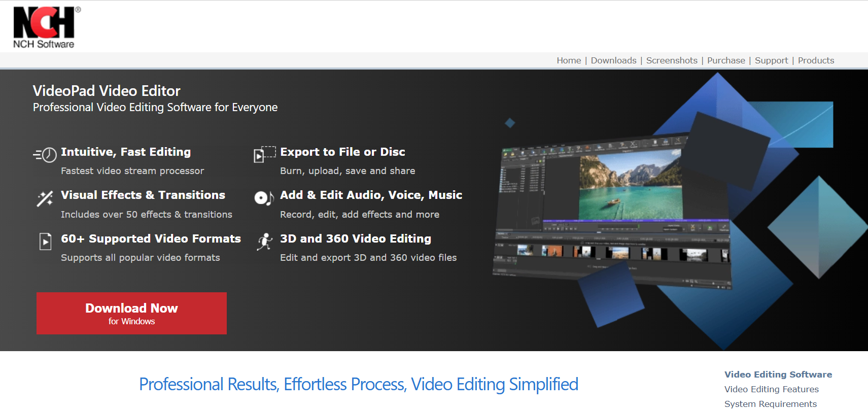Click the Add & Edit Audio, Voice, Music heading
The width and height of the screenshot is (868, 410).
point(371,195)
